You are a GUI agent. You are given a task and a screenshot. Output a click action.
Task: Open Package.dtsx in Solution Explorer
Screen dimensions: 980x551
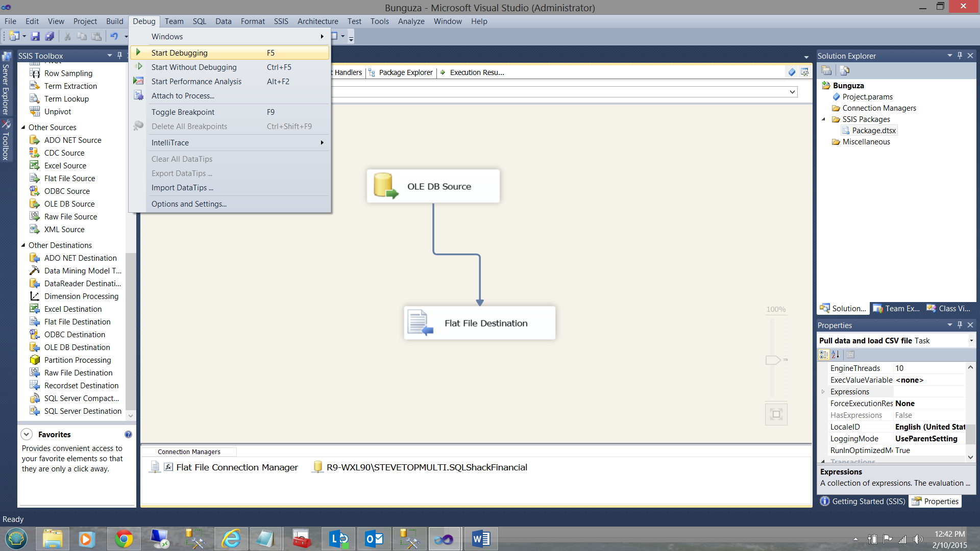coord(873,131)
